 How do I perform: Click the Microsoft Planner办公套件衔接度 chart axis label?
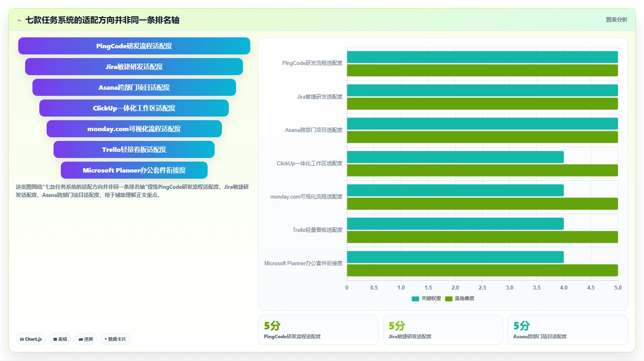[303, 263]
